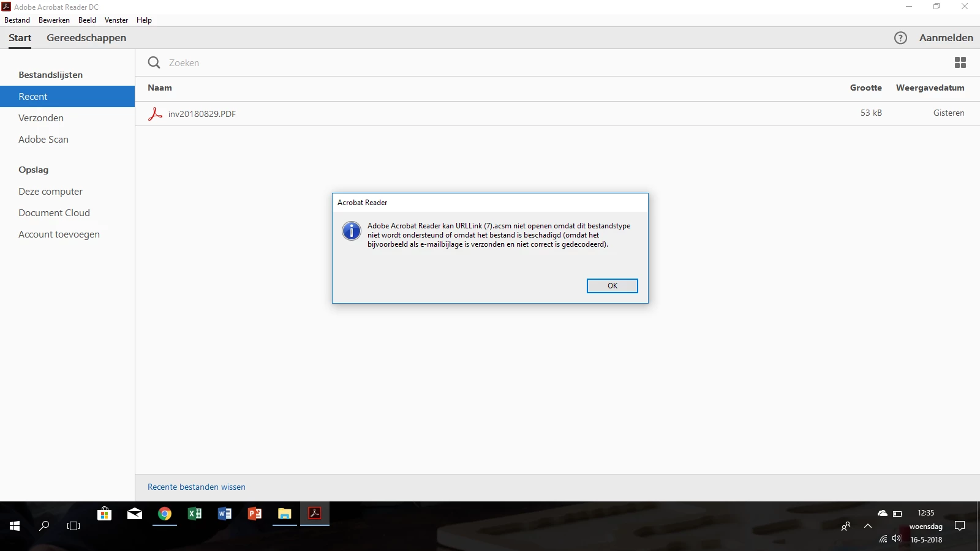Switch to the Gereedschappen tab
The height and width of the screenshot is (551, 980).
[x=86, y=38]
